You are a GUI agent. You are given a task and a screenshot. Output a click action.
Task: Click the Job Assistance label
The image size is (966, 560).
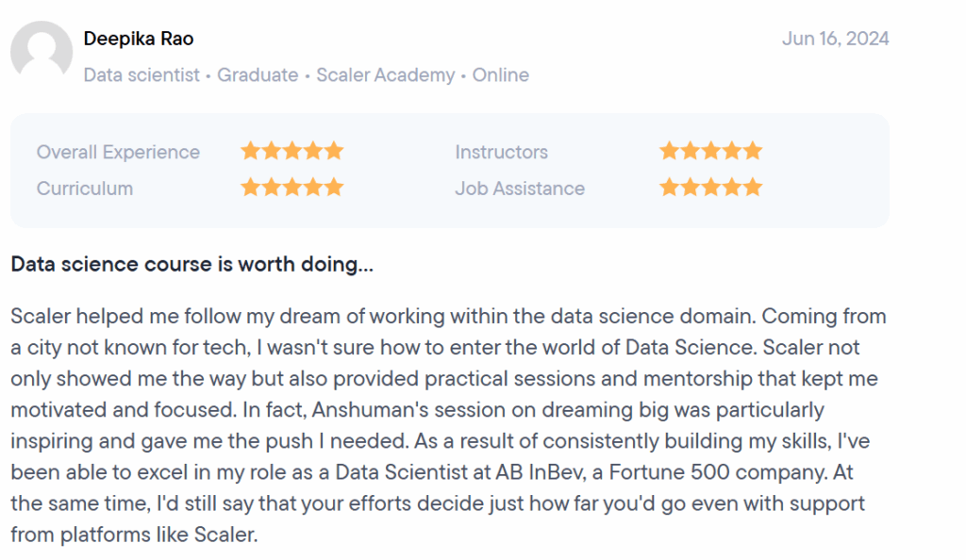(x=520, y=188)
